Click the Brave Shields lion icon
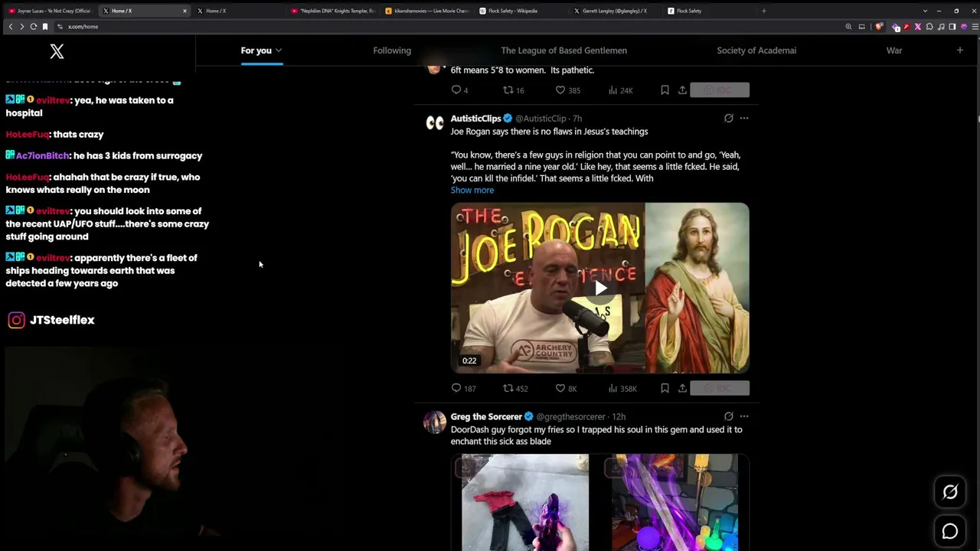This screenshot has height=551, width=980. [877, 27]
